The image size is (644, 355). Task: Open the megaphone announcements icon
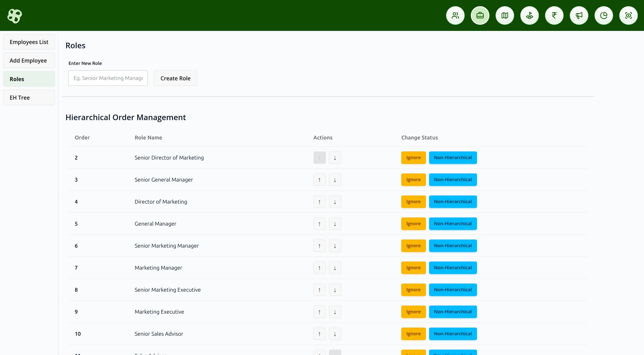point(579,15)
